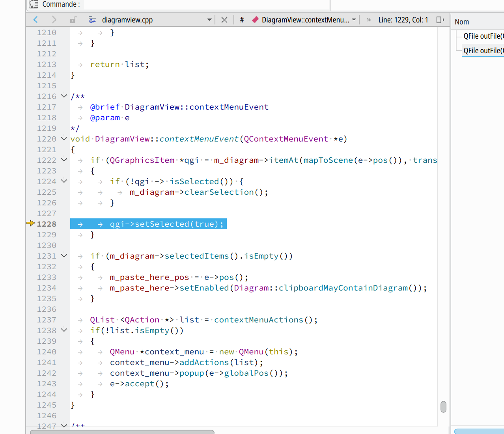504x434 pixels.
Task: Select the second underlined QFile outFile entry
Action: pyautogui.click(x=483, y=50)
